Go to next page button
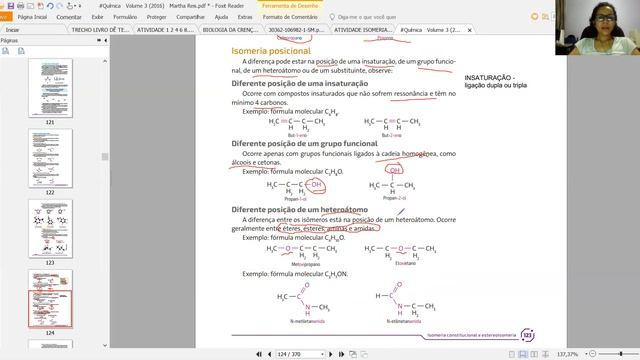Screen dimensions: 640x360 (x=331, y=354)
